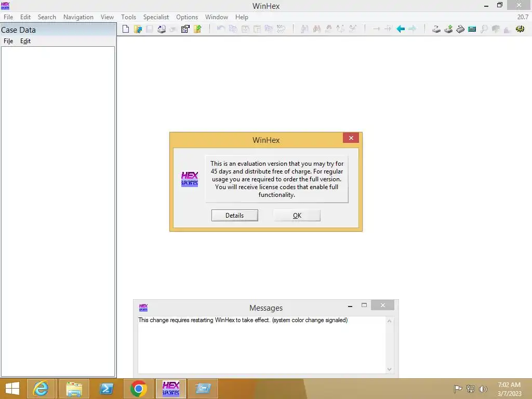This screenshot has height=399, width=532.
Task: Open the Calculator toolbar icon
Action: (472, 29)
